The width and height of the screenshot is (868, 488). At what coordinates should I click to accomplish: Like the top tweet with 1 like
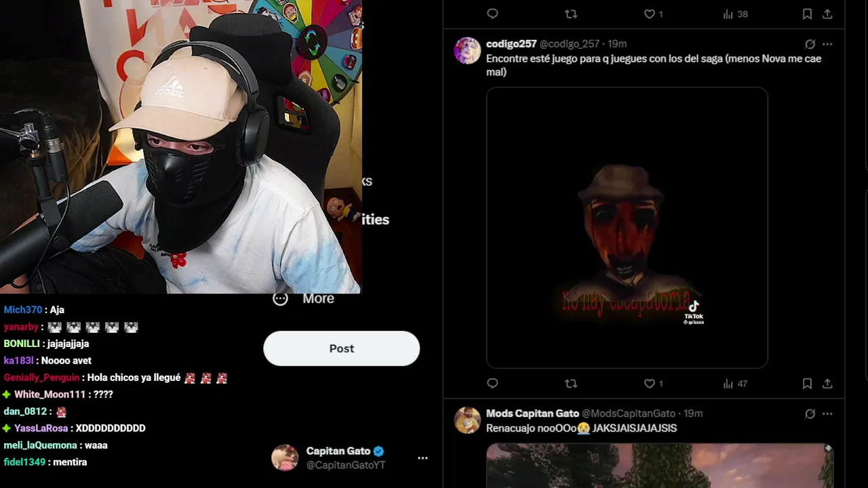[x=653, y=14]
